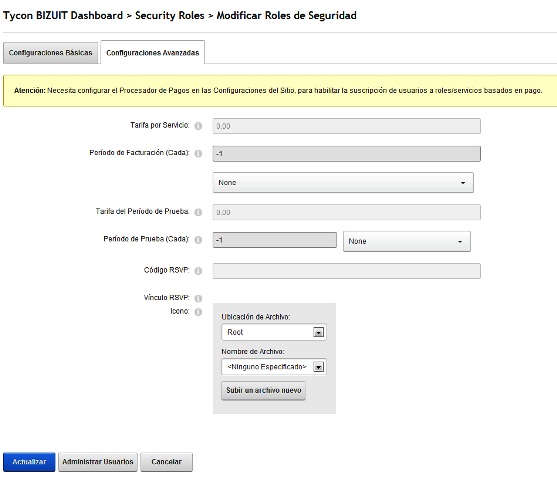Focus the Tarifa por Servicio input field
The image size is (557, 480).
(x=346, y=126)
